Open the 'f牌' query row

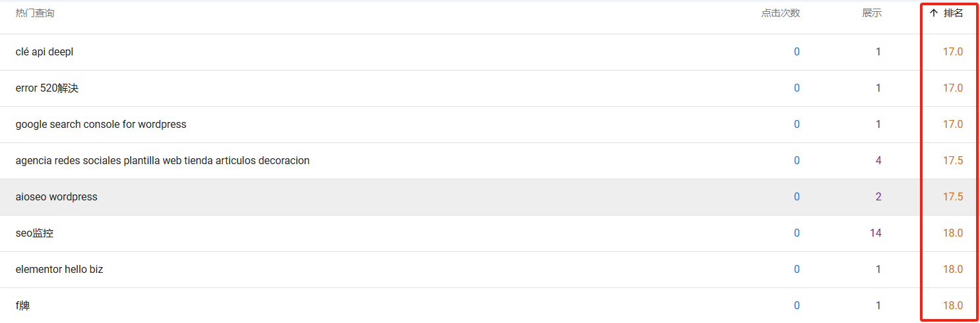[x=22, y=306]
